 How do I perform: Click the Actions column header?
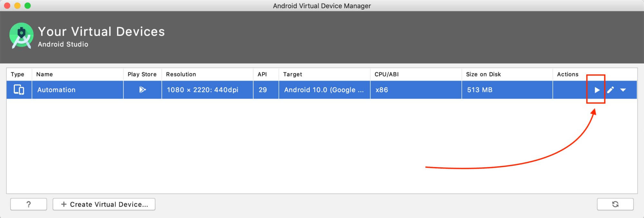[595, 74]
